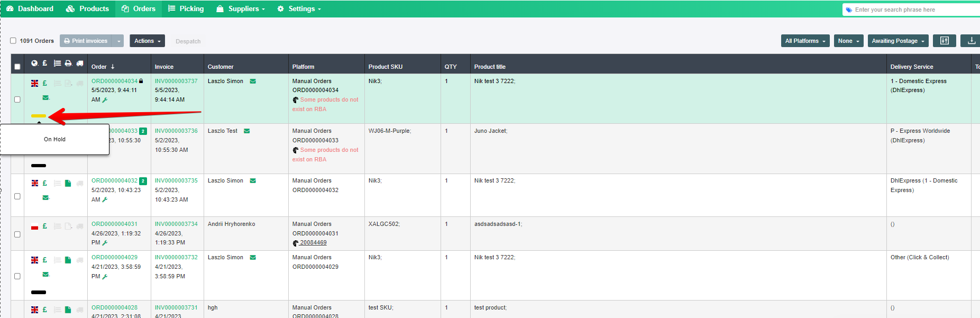
Task: Open the Awaiting Postage status dropdown
Action: click(x=898, y=41)
